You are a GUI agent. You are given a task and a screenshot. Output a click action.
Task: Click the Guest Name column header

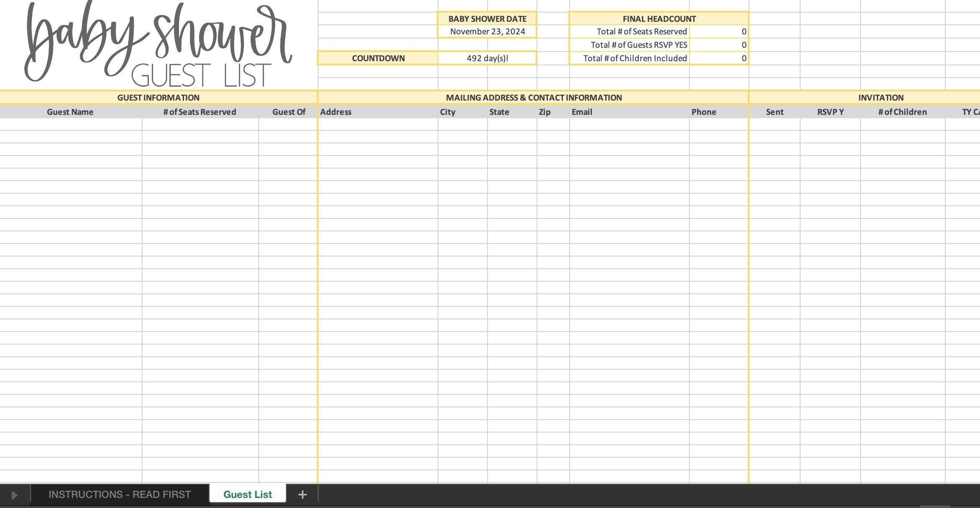click(x=70, y=112)
